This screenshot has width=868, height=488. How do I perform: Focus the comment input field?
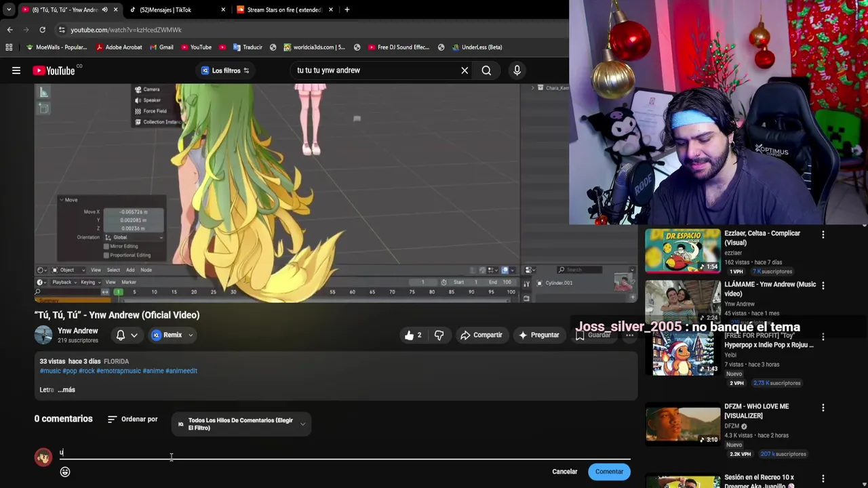[344, 453]
